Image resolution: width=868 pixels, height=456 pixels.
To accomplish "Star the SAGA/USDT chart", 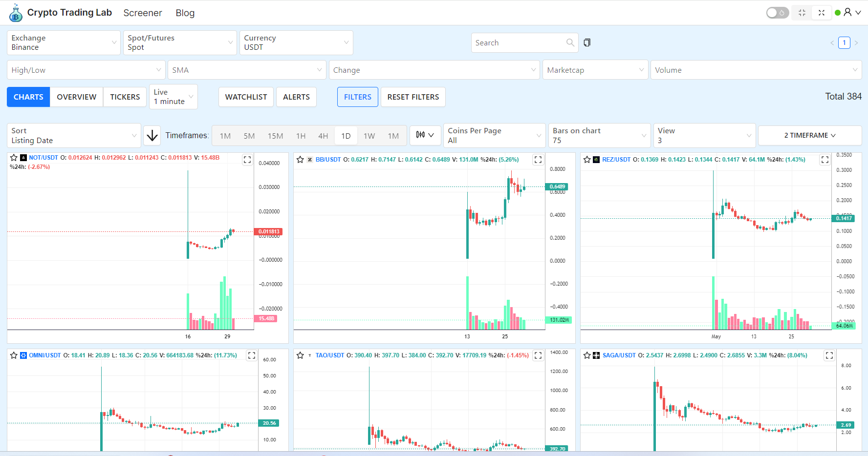I will click(x=587, y=355).
